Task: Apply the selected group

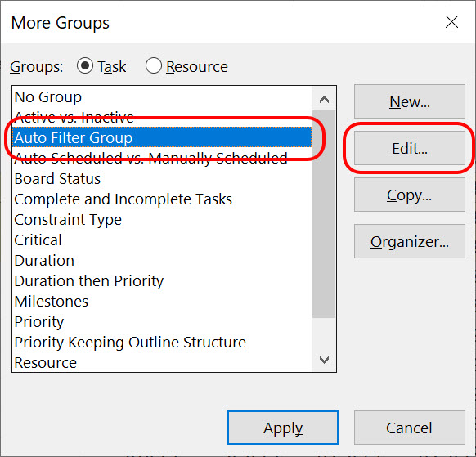Action: coord(283,428)
